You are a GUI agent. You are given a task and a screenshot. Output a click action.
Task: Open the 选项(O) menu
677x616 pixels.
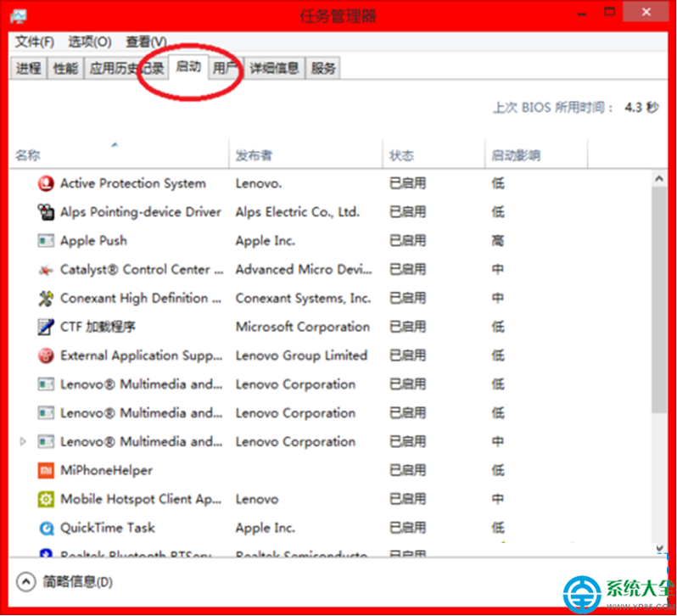(90, 42)
